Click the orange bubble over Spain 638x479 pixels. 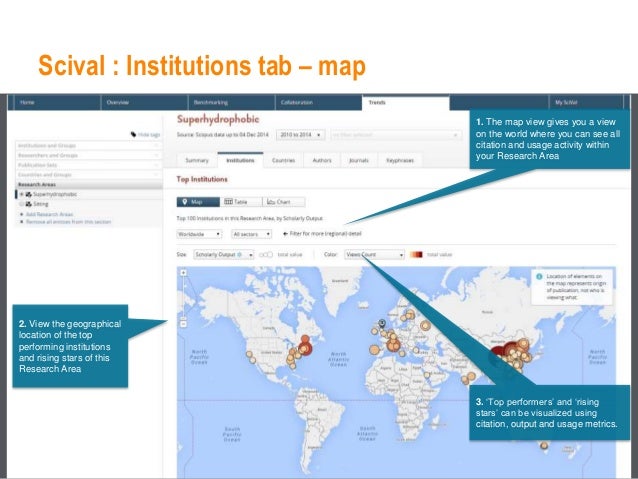click(374, 350)
